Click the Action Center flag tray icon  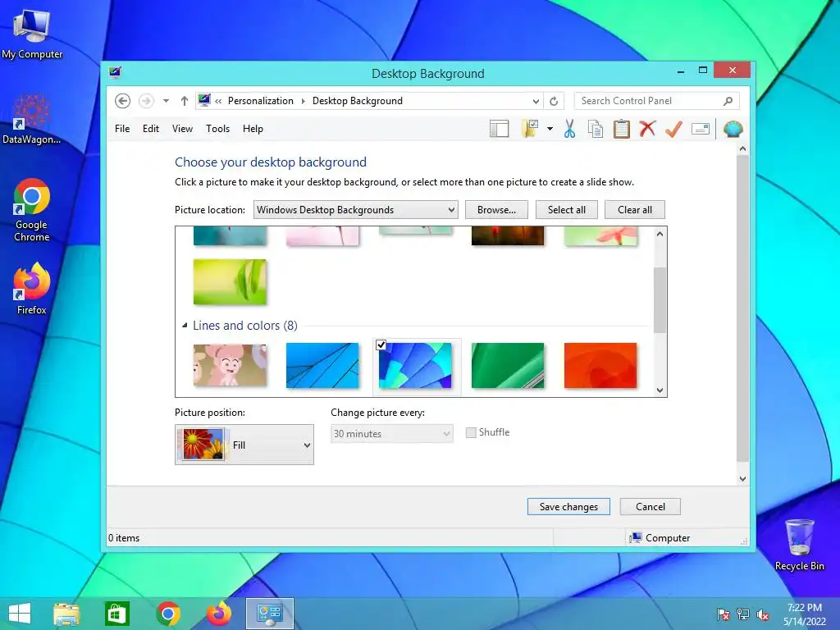coord(724,614)
